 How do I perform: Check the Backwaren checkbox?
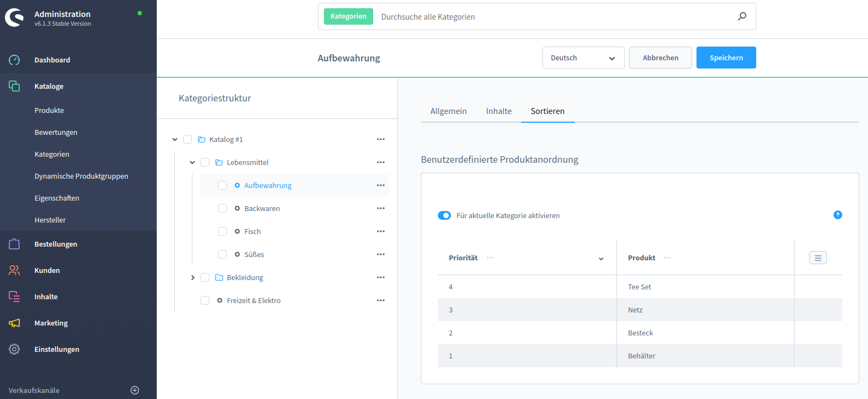(222, 208)
